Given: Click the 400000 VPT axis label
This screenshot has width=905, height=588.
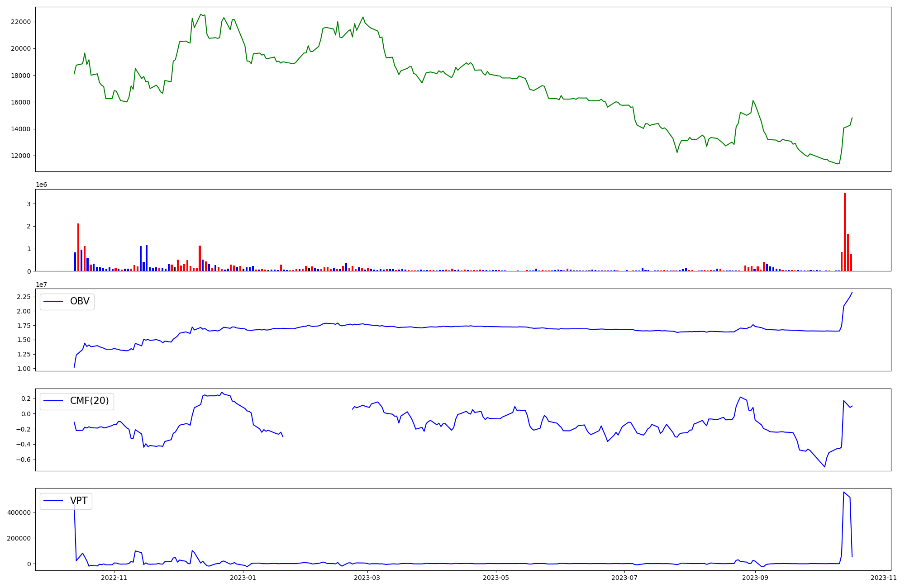Looking at the screenshot, I should coord(19,512).
